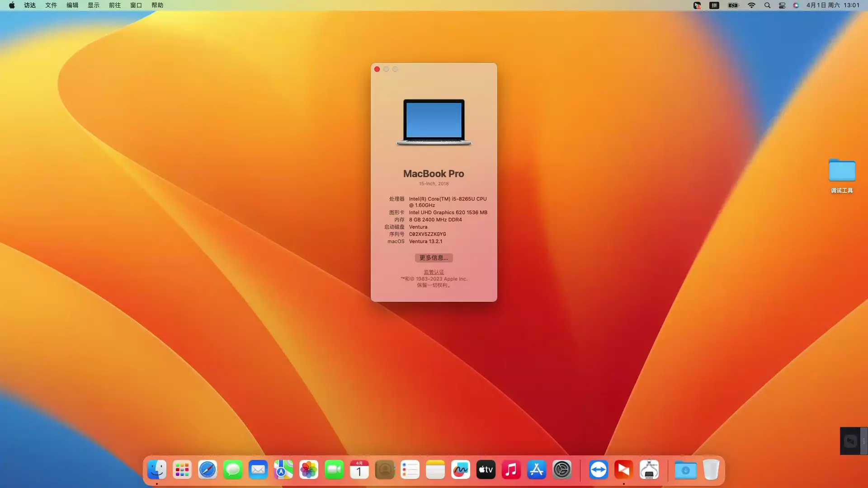Open the 文件 menu
The width and height of the screenshot is (868, 488).
click(x=51, y=5)
